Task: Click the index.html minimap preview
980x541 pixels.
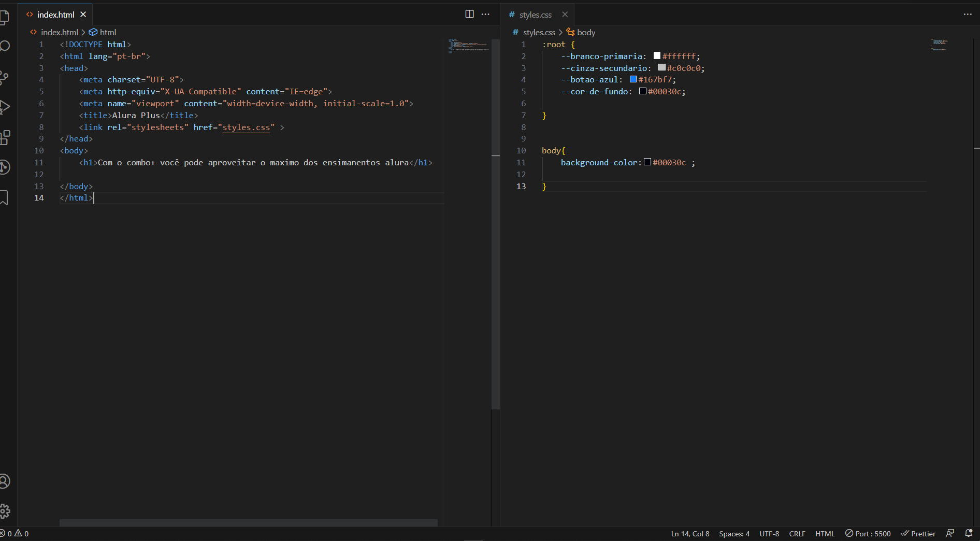Action: tap(469, 46)
